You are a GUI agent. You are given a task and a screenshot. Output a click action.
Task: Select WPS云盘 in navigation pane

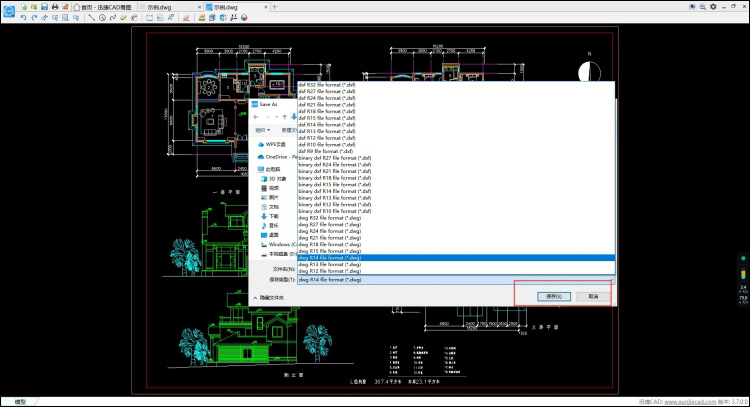click(x=272, y=144)
